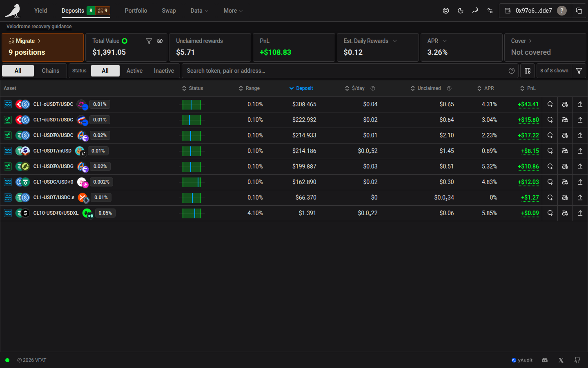
Task: Click rebalance arrow on CL1-USDC/USD₮0 row
Action: pos(550,182)
